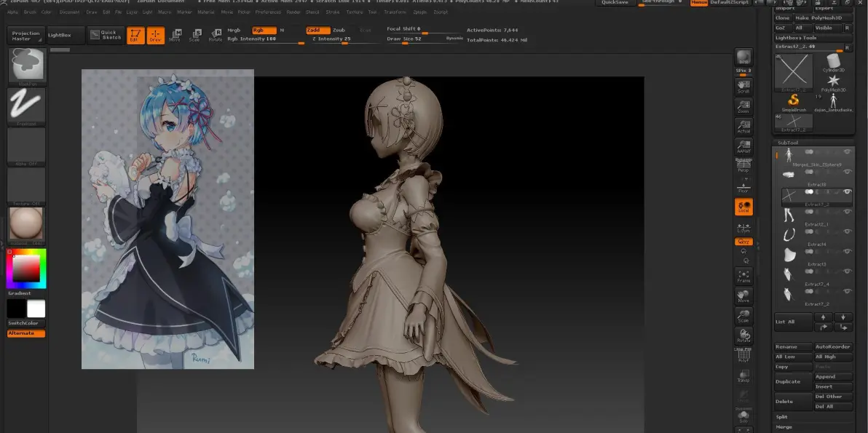Click the Rotate view icon in right shelf

tap(743, 335)
